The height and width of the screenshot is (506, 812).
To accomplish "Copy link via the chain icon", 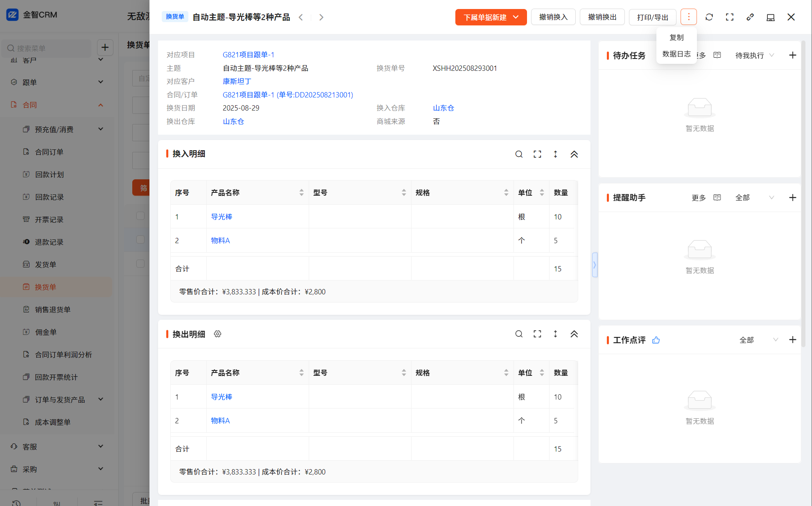I will tap(750, 17).
